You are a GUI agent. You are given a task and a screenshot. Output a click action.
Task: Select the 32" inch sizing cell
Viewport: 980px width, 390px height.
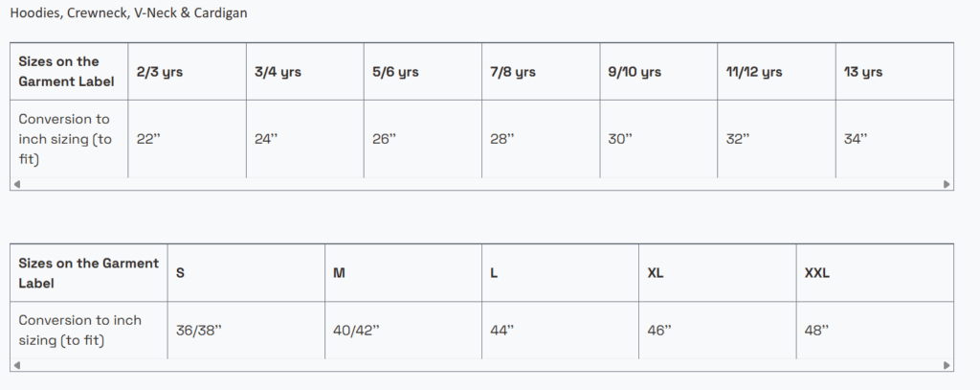[x=738, y=139]
